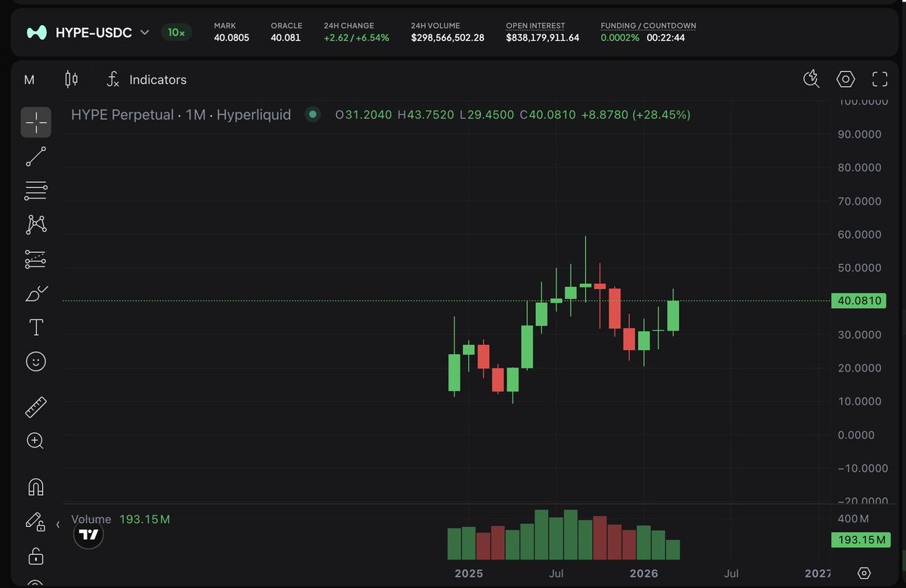Select the Text annotation tool
Screen dimensions: 906x588
click(35, 328)
